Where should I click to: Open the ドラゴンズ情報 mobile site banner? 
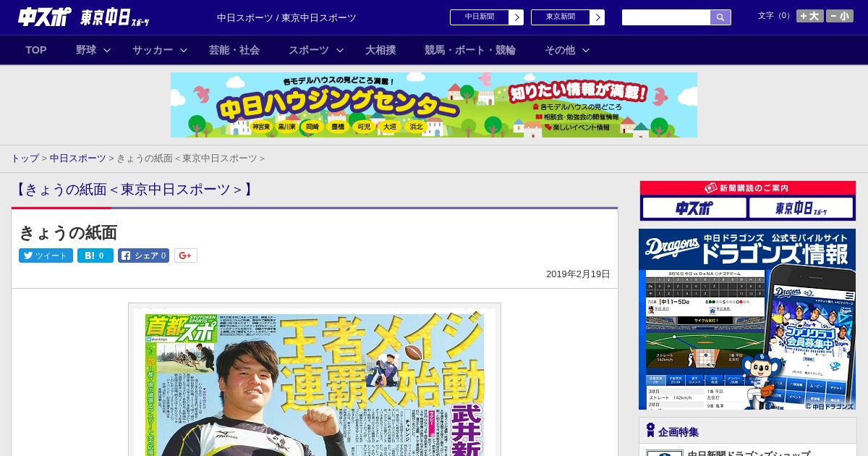pyautogui.click(x=747, y=319)
